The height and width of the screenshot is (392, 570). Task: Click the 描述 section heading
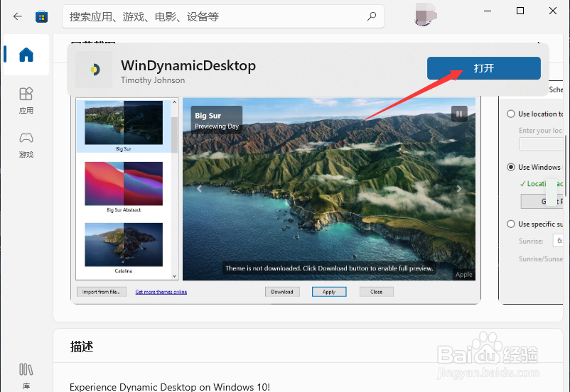pyautogui.click(x=82, y=347)
